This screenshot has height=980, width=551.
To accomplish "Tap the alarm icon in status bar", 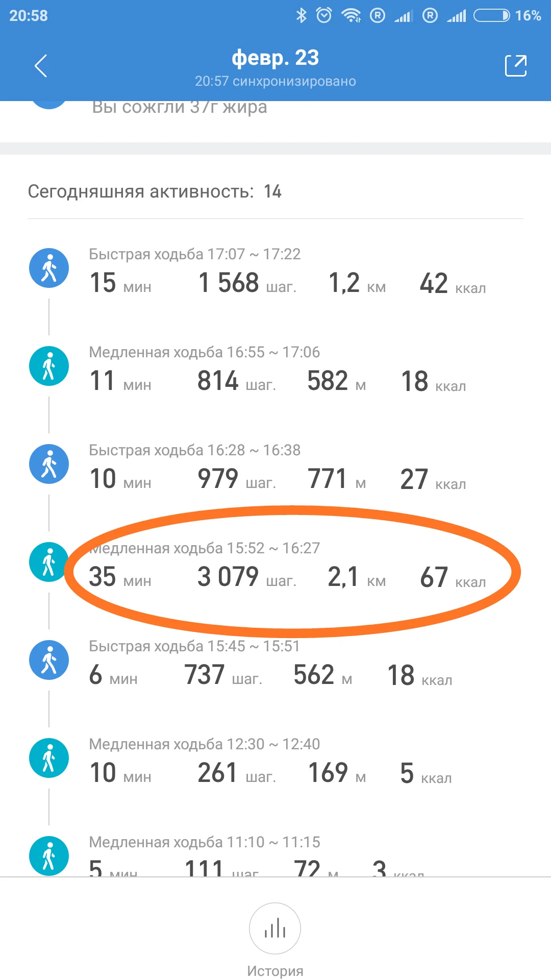I will (x=324, y=15).
